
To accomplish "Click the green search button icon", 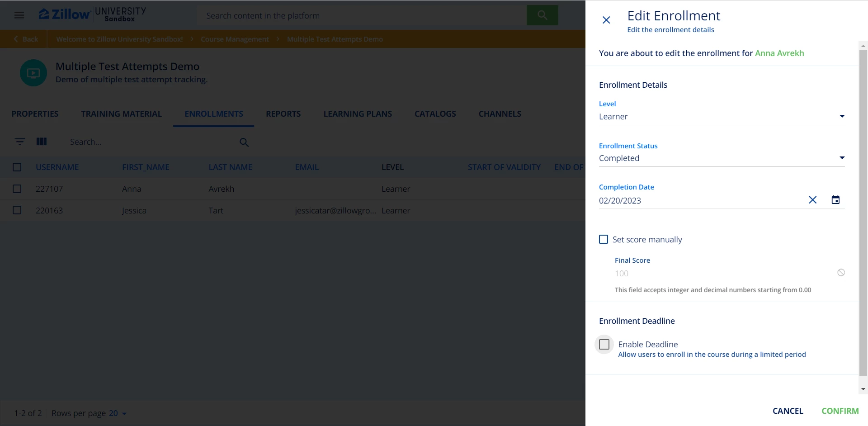I will point(542,15).
